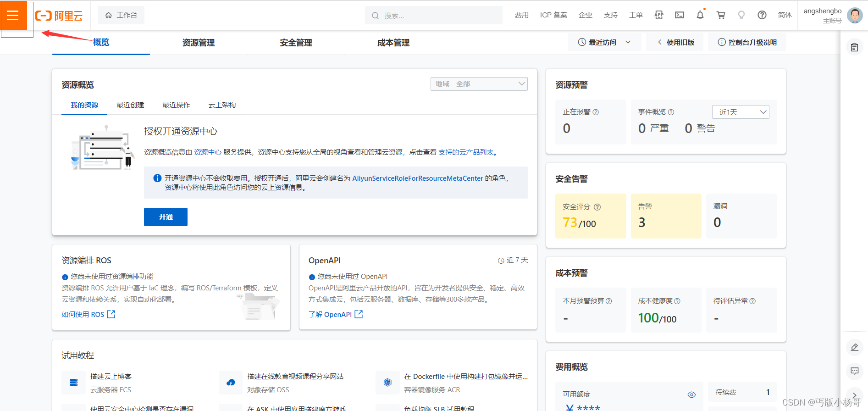
Task: Open the 企业 menu
Action: click(586, 15)
